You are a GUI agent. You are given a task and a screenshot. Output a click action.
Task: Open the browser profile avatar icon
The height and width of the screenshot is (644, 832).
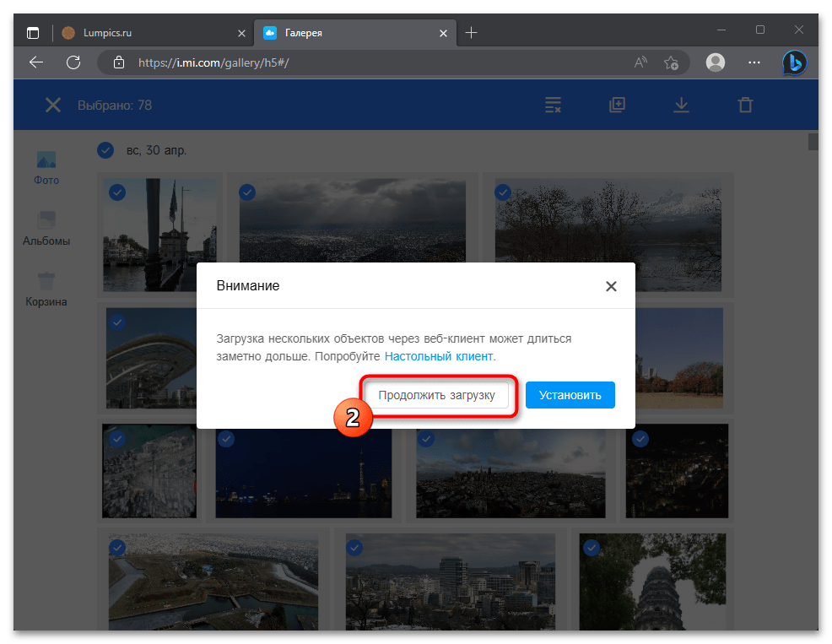716,62
